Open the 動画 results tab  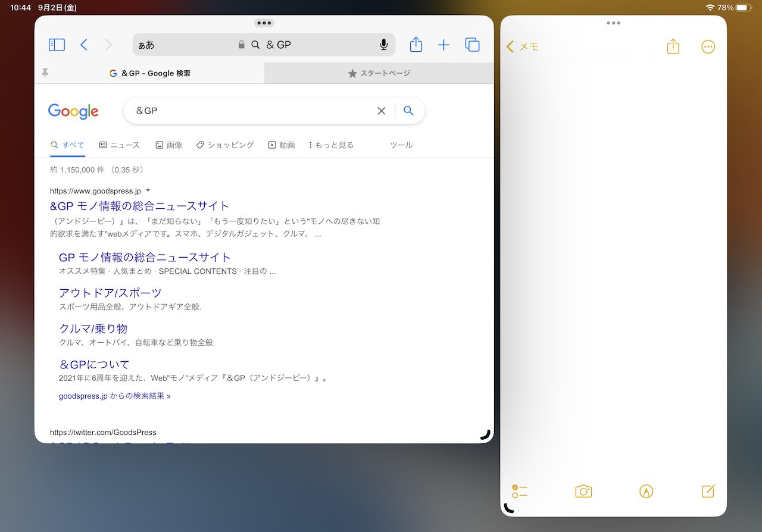tap(282, 145)
